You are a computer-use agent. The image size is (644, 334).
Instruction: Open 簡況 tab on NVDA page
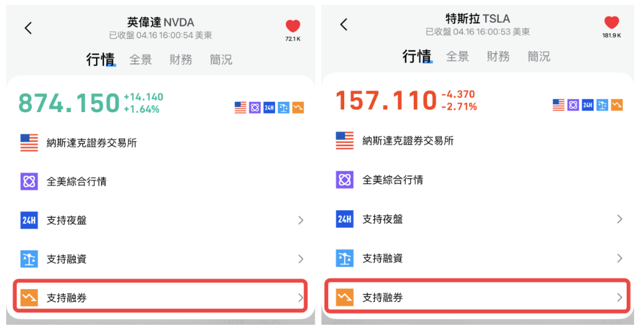[221, 60]
